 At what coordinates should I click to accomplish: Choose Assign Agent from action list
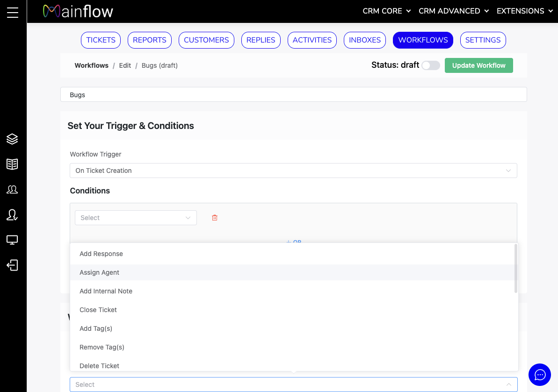pos(100,272)
